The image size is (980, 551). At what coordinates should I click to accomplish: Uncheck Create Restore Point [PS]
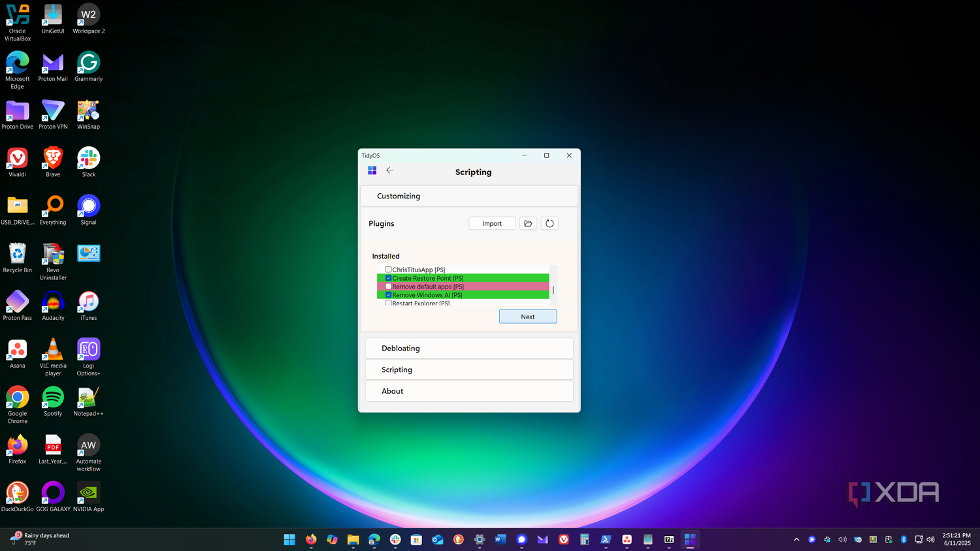coord(389,278)
